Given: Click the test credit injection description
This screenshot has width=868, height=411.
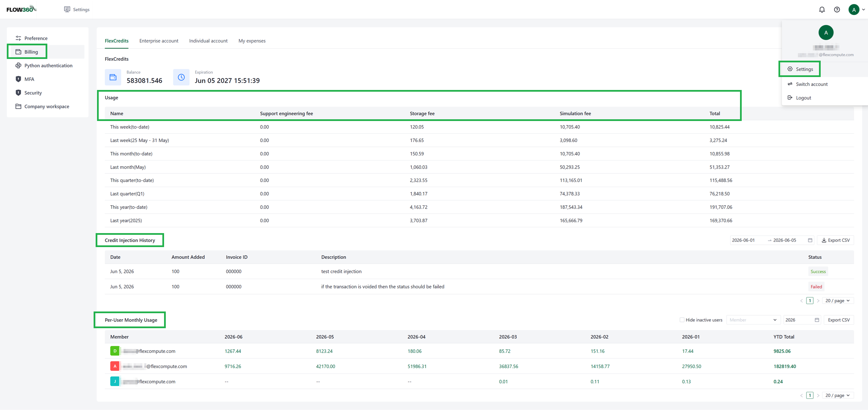Looking at the screenshot, I should pyautogui.click(x=341, y=272).
